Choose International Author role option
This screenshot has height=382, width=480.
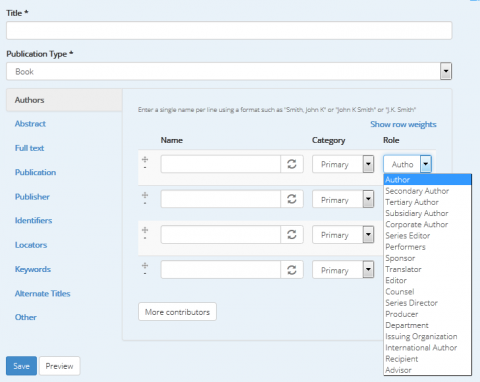click(x=427, y=348)
